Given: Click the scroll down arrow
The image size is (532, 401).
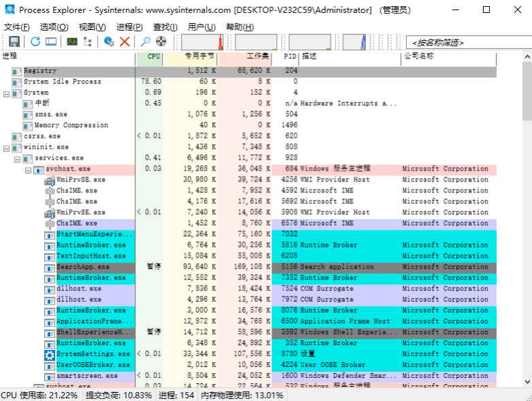Looking at the screenshot, I should [527, 381].
